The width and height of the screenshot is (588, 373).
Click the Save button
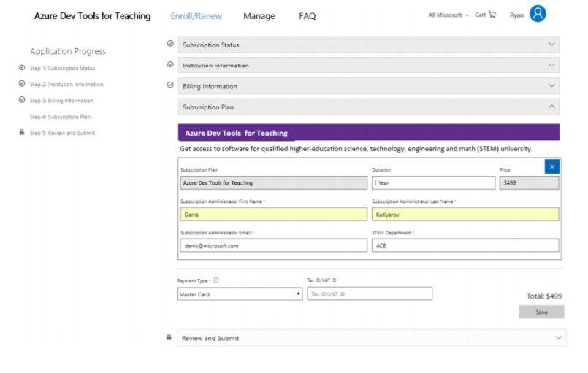pos(541,312)
